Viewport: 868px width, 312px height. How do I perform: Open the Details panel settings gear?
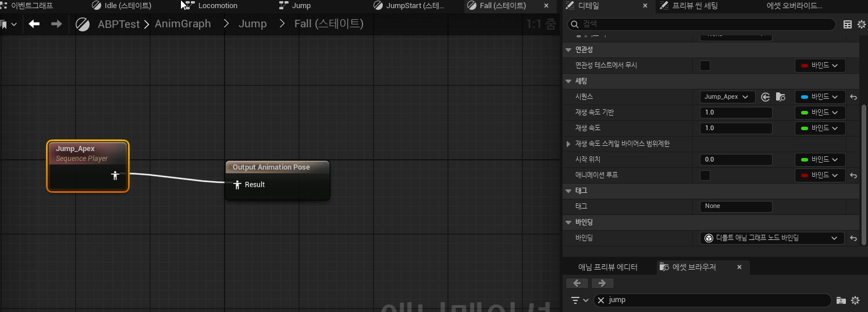[x=862, y=24]
